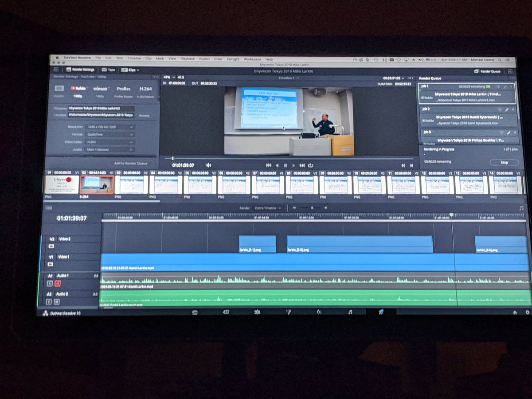This screenshot has width=532, height=399.
Task: Adjust the timeline zoom slider
Action: click(x=311, y=207)
